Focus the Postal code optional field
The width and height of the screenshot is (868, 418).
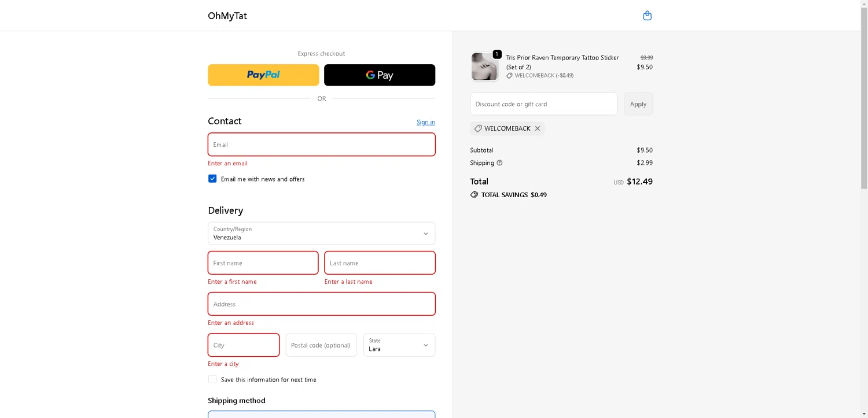coord(321,345)
